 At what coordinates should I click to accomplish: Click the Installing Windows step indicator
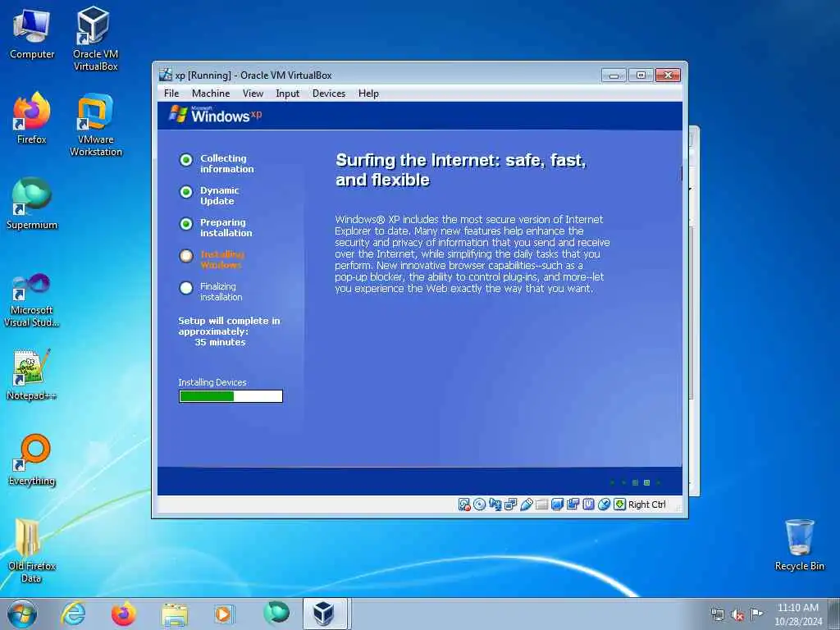click(x=186, y=256)
